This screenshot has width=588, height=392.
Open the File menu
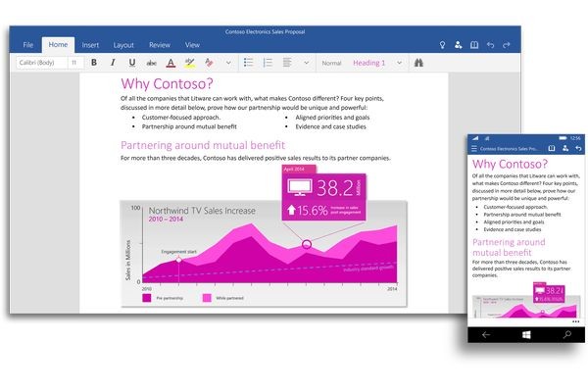pos(28,45)
